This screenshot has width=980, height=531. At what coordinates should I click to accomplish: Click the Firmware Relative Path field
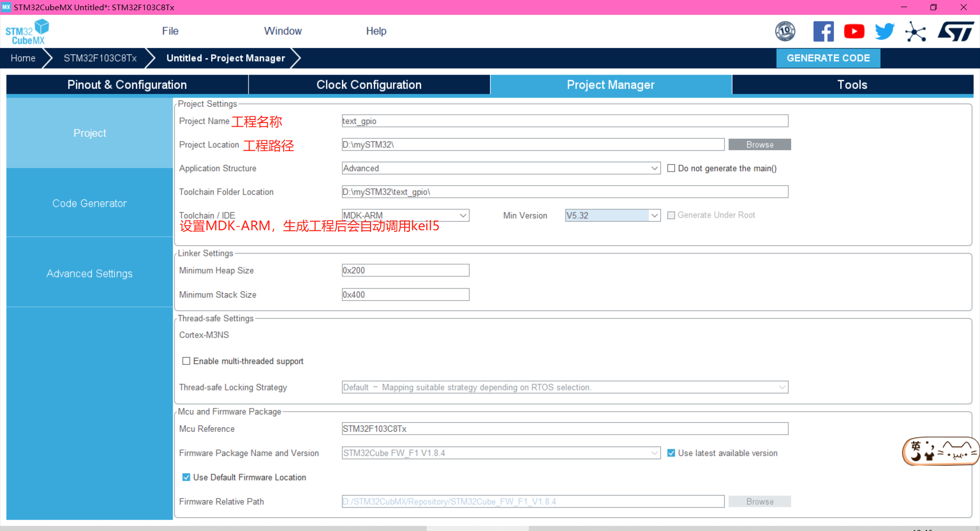click(533, 501)
